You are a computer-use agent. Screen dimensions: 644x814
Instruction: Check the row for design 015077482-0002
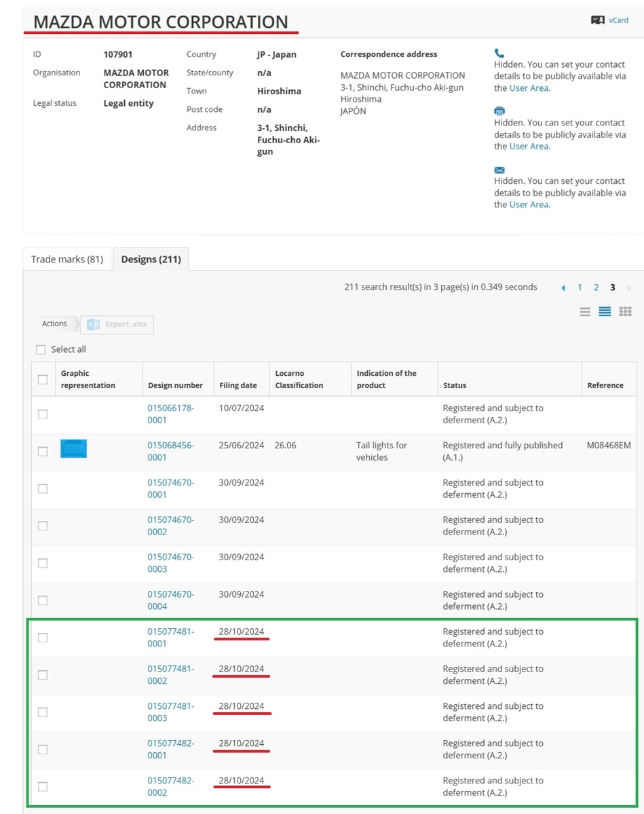pyautogui.click(x=43, y=787)
